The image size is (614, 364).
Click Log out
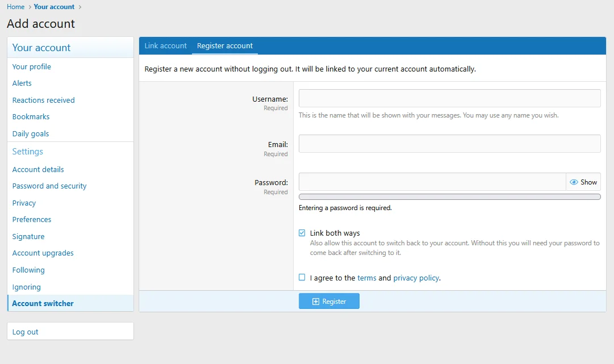click(x=70, y=332)
